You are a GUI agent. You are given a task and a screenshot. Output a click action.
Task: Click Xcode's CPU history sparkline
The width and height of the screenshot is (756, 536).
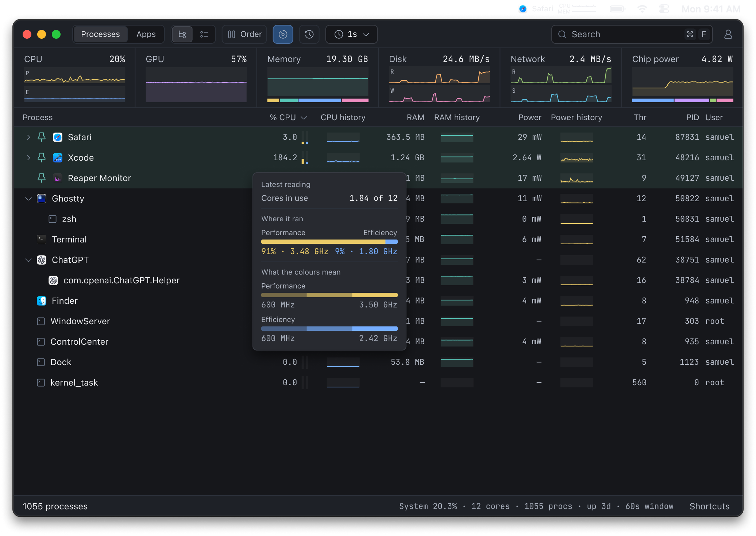(x=343, y=158)
